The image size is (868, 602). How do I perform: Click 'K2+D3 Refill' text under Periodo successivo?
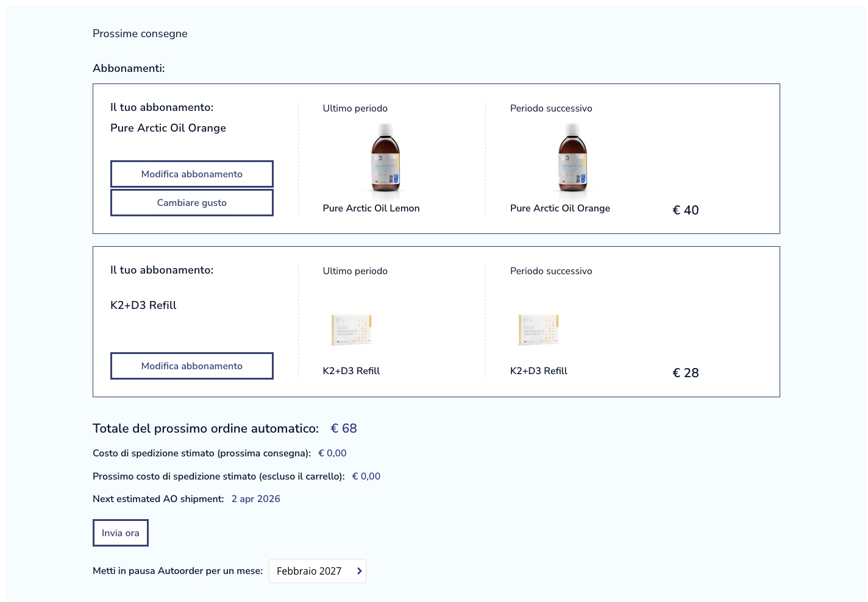[x=539, y=371]
